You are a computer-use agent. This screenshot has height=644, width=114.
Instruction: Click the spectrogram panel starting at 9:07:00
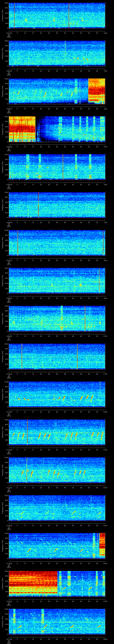[57, 243]
